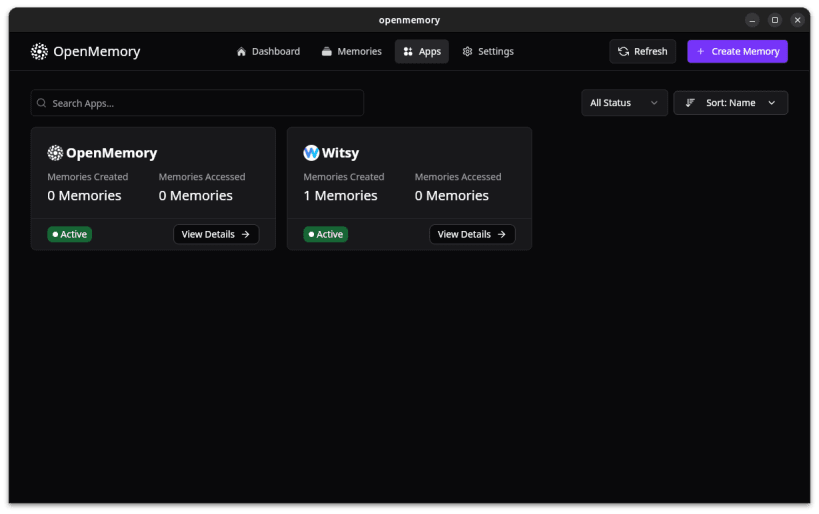The width and height of the screenshot is (819, 514).
Task: Close the openmemory window
Action: (x=797, y=20)
